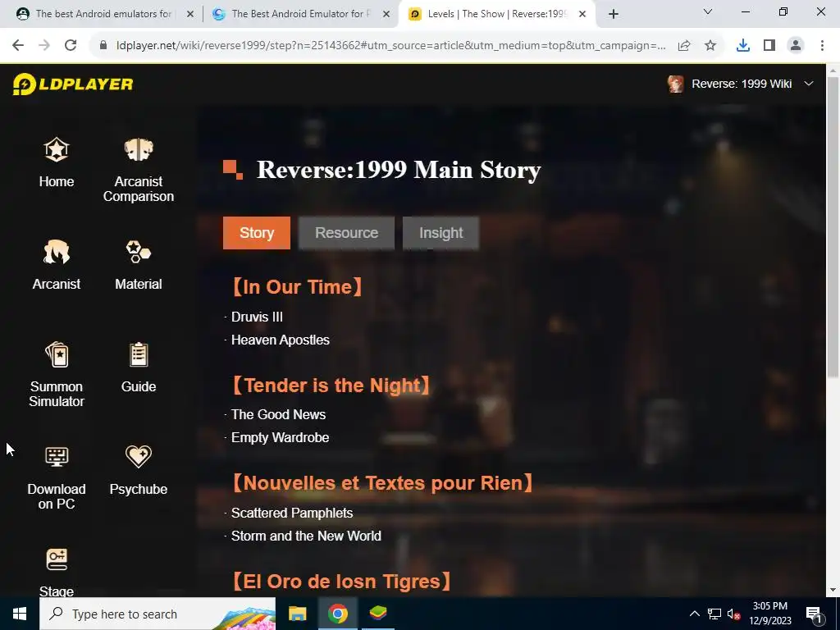This screenshot has height=630, width=840.
Task: Open Chrome downloads icon
Action: pos(743,46)
